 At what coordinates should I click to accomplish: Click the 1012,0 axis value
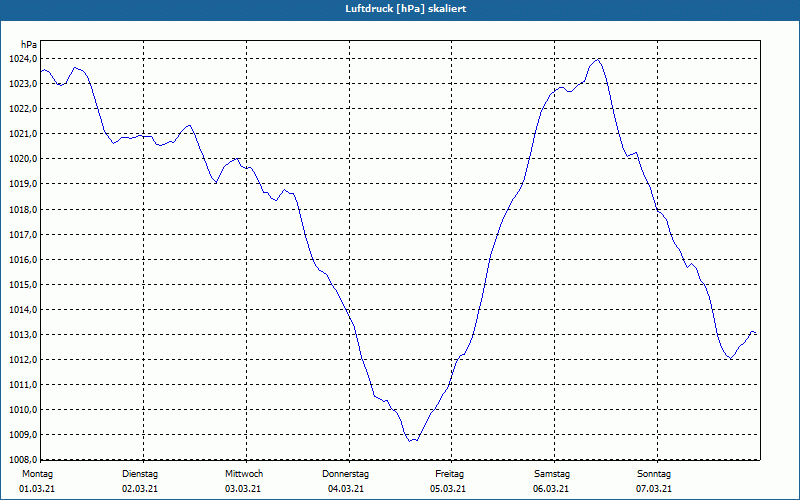tap(23, 360)
